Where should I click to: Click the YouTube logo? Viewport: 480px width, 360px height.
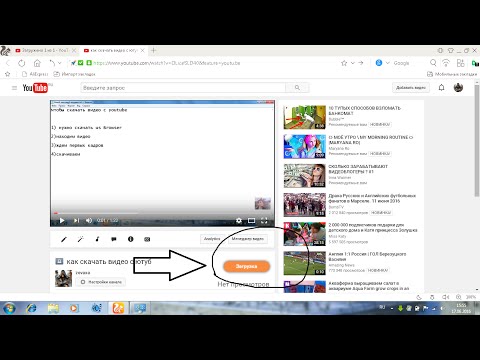pos(35,88)
